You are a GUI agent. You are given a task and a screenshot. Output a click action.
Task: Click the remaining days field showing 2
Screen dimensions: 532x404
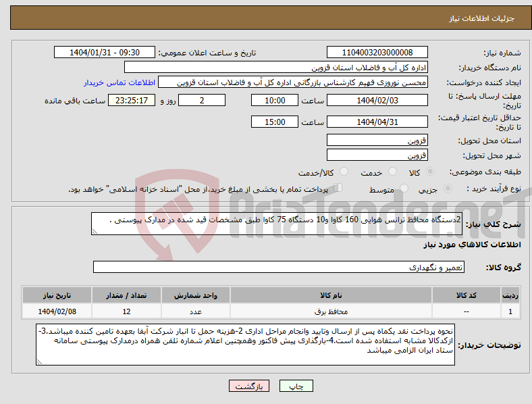pyautogui.click(x=202, y=100)
